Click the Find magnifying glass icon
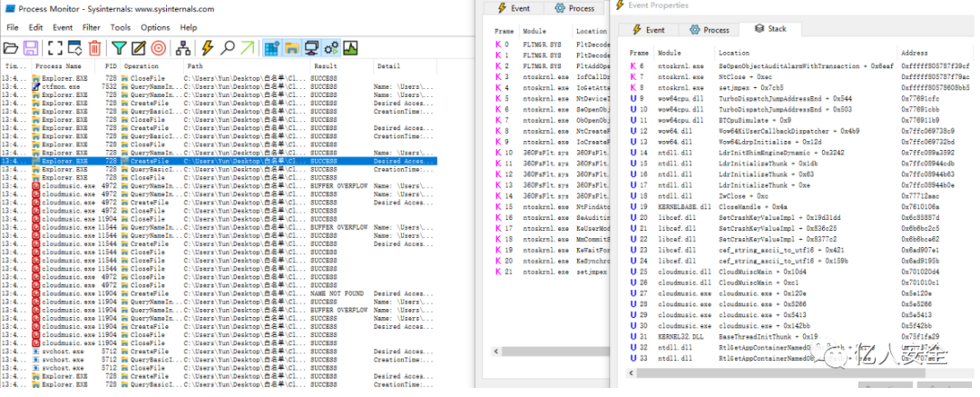The image size is (980, 397). (x=228, y=47)
